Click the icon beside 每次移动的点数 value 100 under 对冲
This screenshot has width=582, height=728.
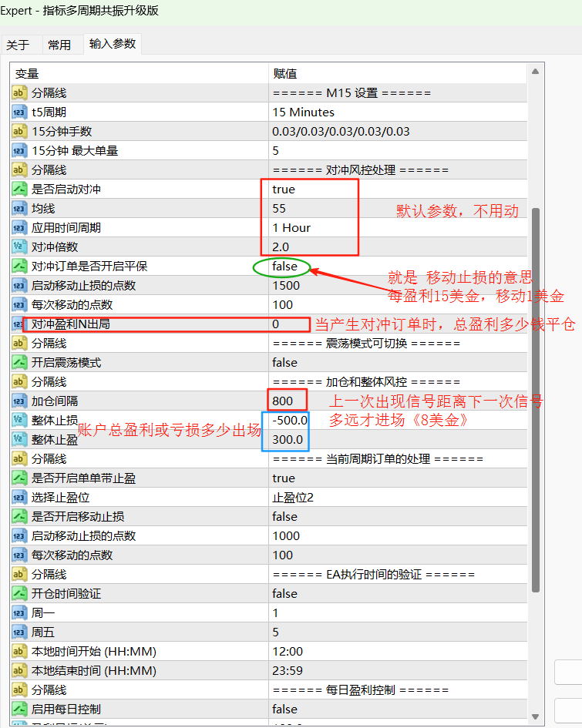click(x=19, y=305)
